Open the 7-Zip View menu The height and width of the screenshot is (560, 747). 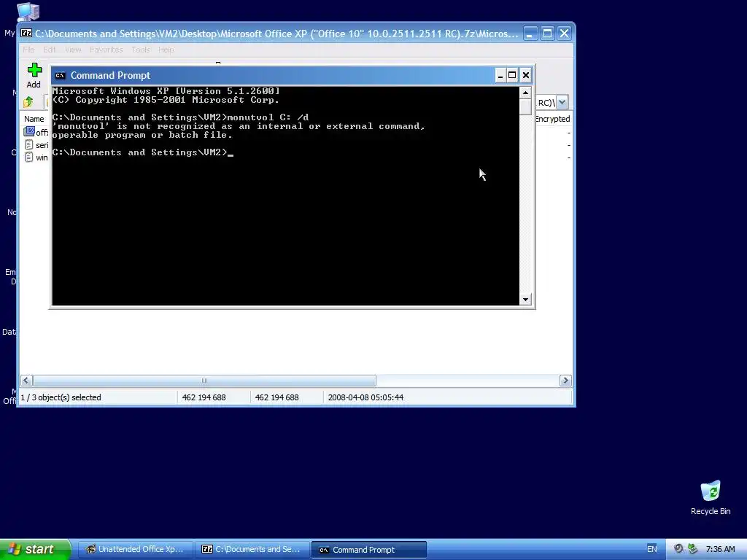pos(73,50)
